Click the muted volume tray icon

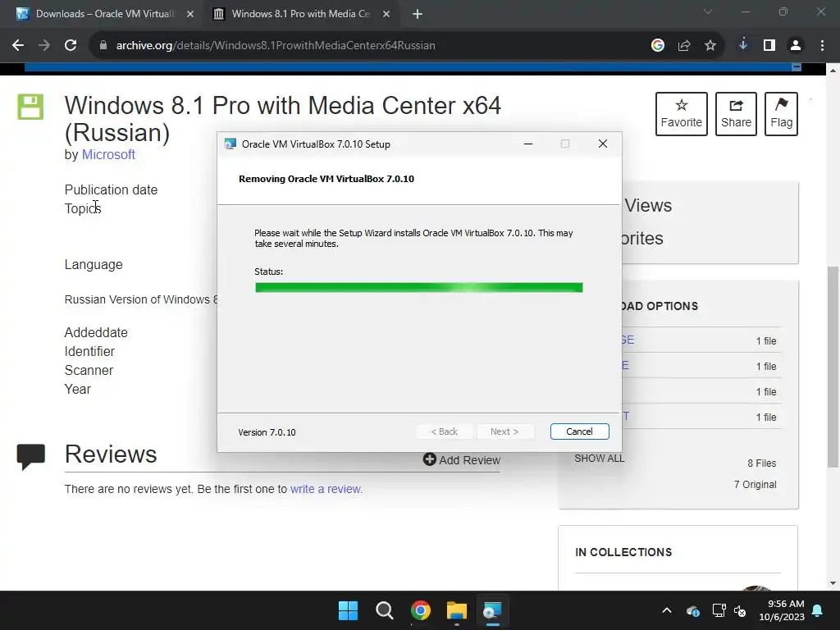741,610
